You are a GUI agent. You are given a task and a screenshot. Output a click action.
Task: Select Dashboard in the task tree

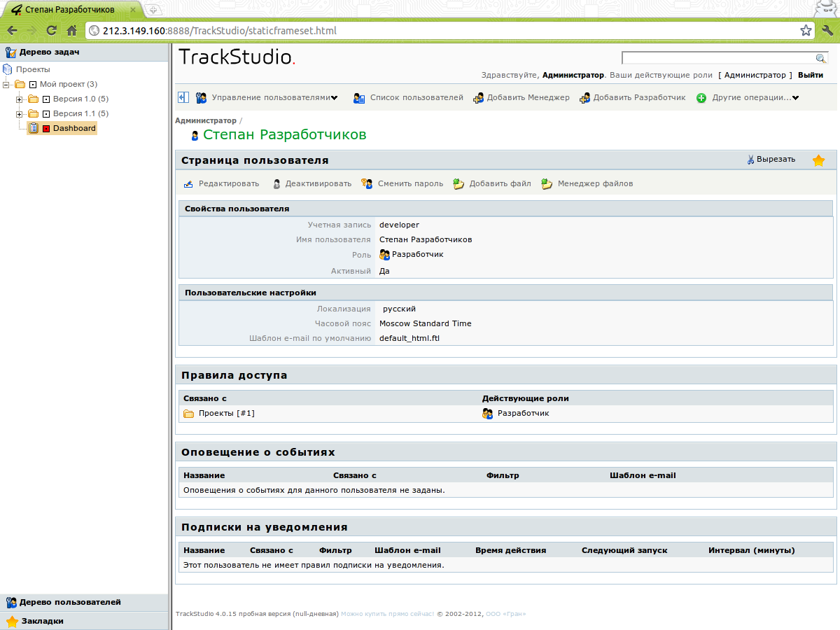click(74, 129)
